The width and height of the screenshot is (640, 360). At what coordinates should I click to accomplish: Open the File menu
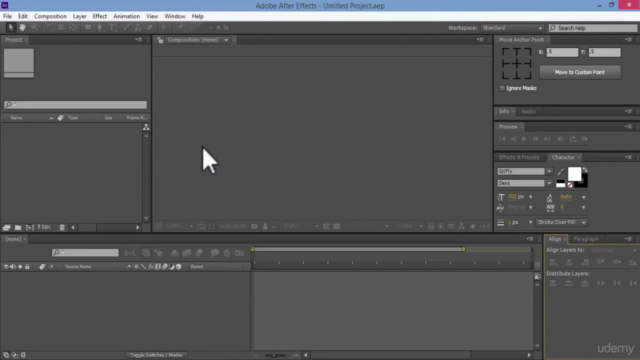(7, 16)
